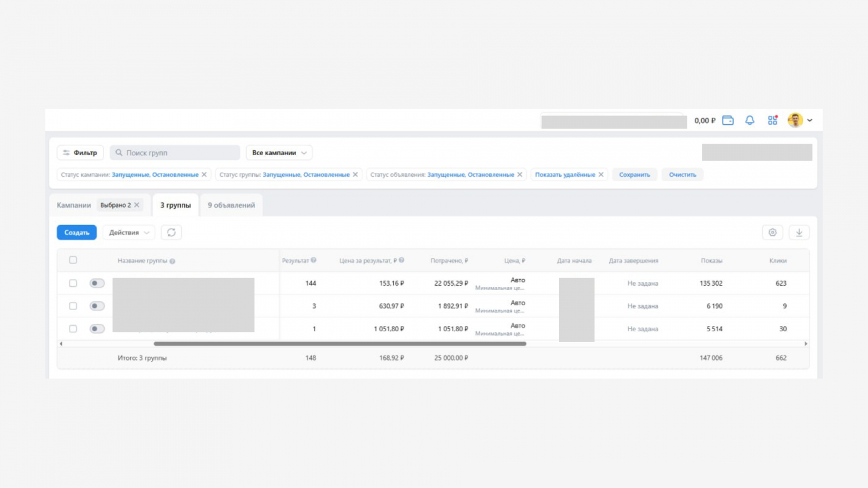Select the 3 группы tab
This screenshot has height=488, width=868.
176,206
